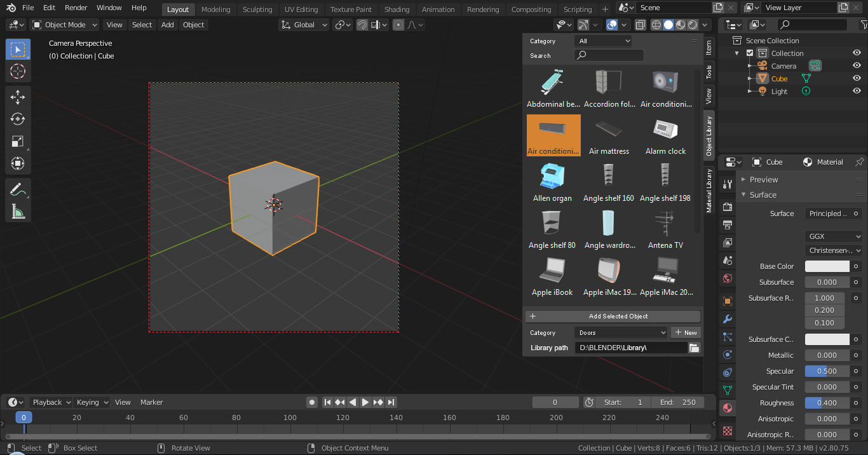Select the Select Box tool
The height and width of the screenshot is (455, 868).
click(18, 50)
